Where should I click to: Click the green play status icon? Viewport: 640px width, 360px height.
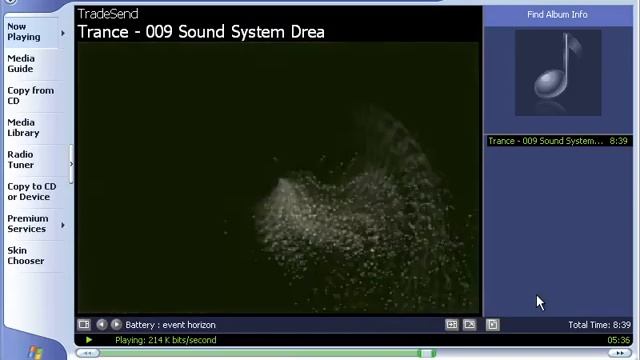[89, 340]
